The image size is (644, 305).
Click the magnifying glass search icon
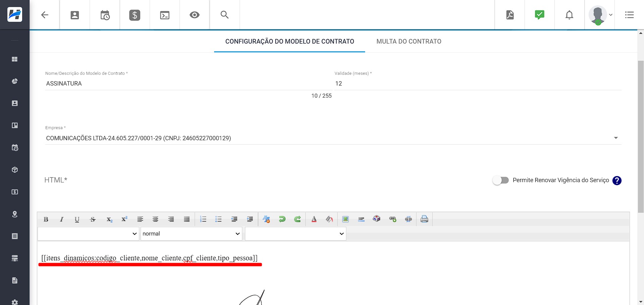(x=225, y=15)
